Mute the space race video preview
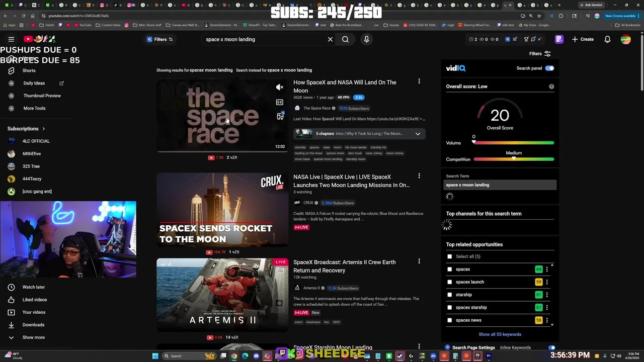Screen dimensions: 644x362 tap(280, 87)
